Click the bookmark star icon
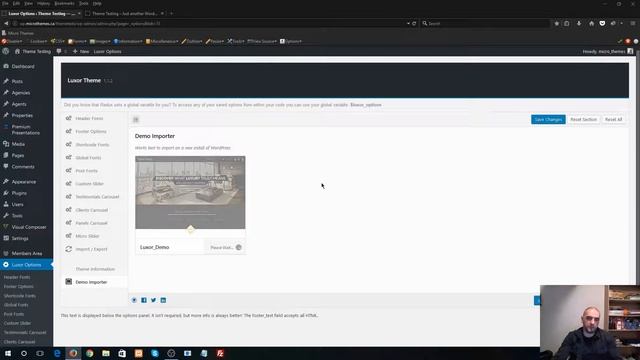 [556, 23]
